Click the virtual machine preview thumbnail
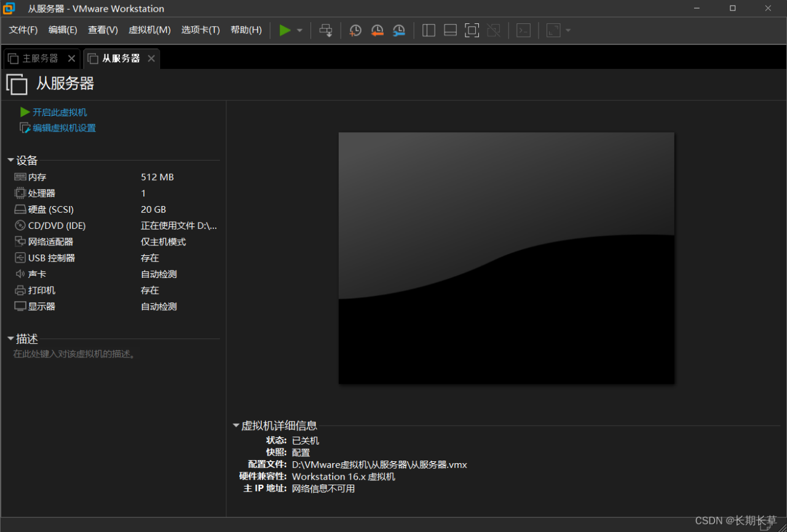The image size is (787, 532). 506,258
